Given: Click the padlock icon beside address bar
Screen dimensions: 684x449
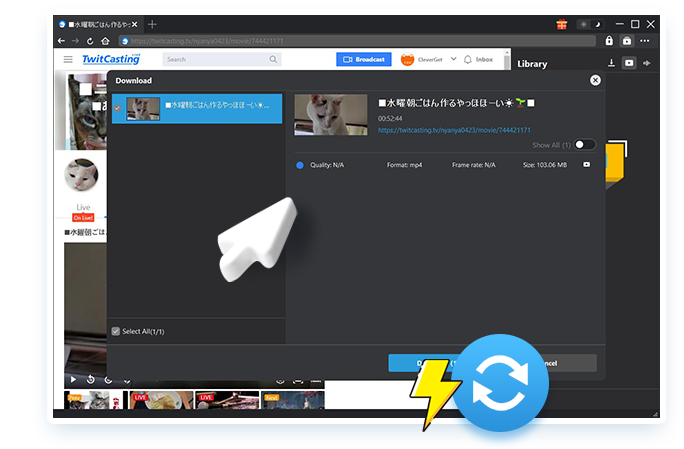Looking at the screenshot, I should pos(609,41).
